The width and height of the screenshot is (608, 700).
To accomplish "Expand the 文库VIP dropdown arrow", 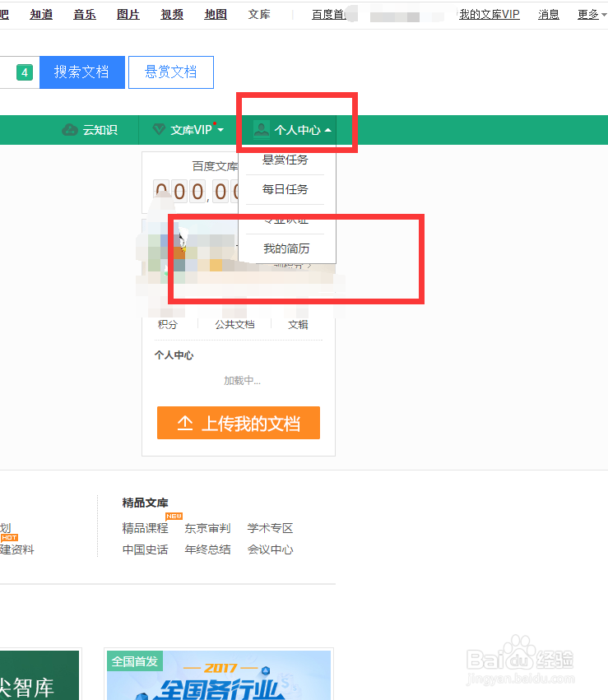I will (220, 130).
